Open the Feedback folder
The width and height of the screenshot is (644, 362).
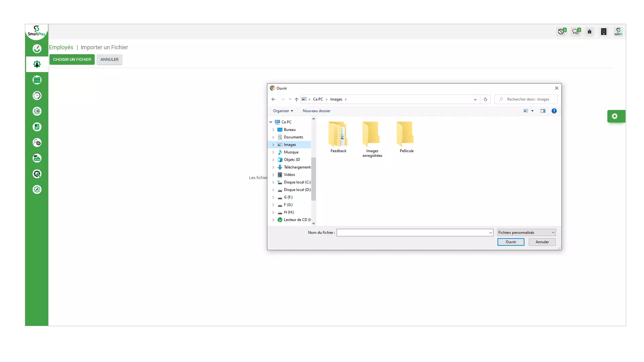(338, 137)
